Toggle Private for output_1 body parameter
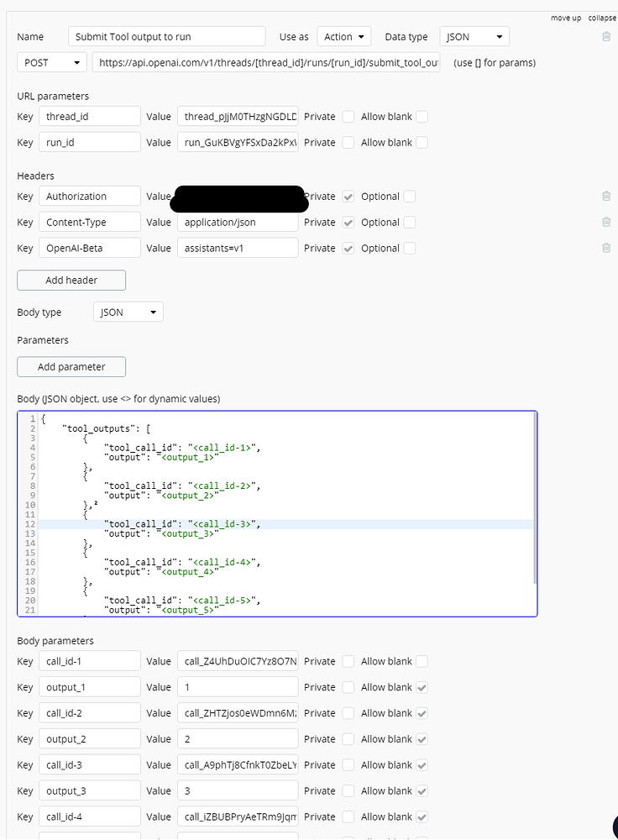Viewport: 618px width, 840px height. [348, 687]
